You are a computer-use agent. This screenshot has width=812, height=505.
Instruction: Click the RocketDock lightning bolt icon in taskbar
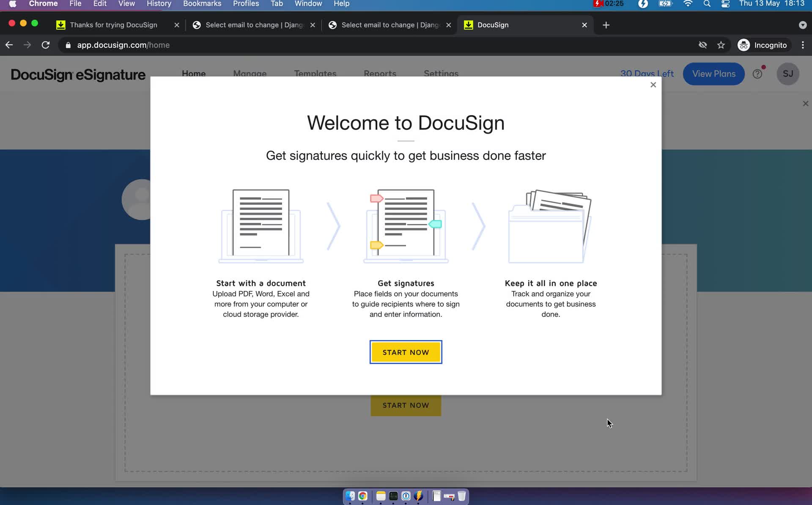point(419,496)
